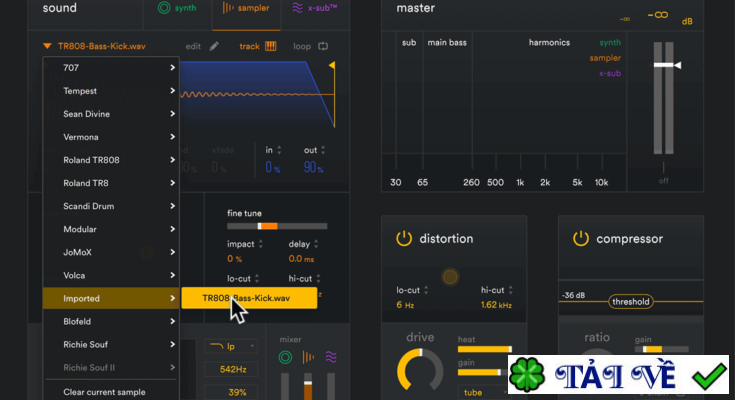This screenshot has width=735, height=400.
Task: Open the x-sub tab
Action: (x=315, y=8)
